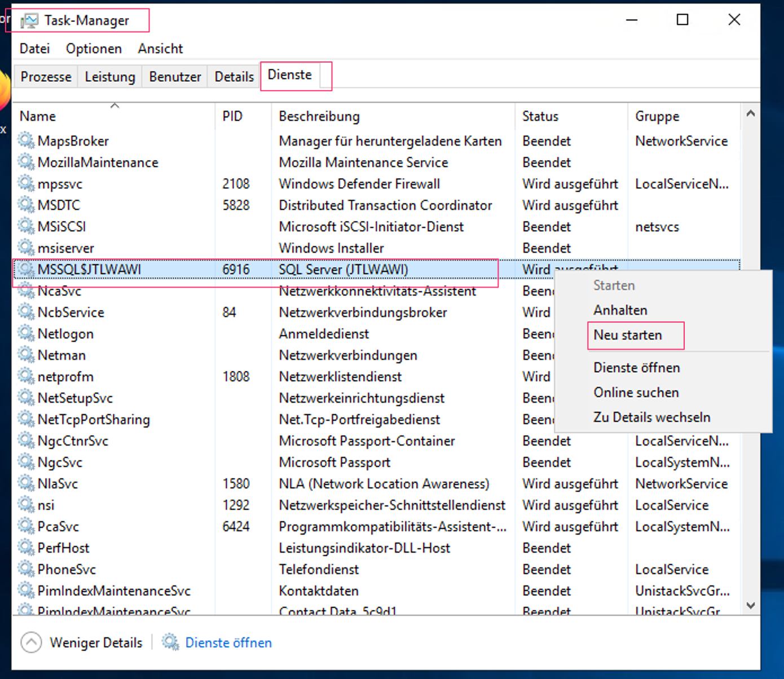Screen dimensions: 784x679
Task: Open the Optionen menu
Action: pyautogui.click(x=94, y=48)
